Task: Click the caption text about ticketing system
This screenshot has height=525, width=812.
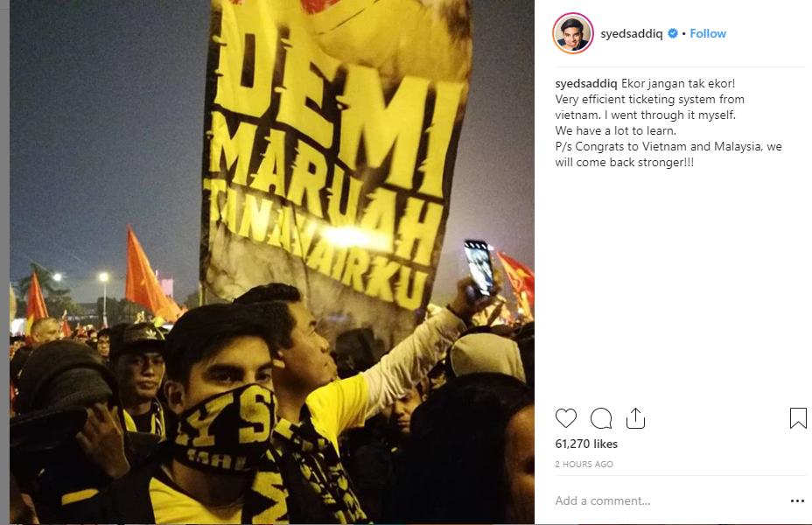Action: click(649, 107)
